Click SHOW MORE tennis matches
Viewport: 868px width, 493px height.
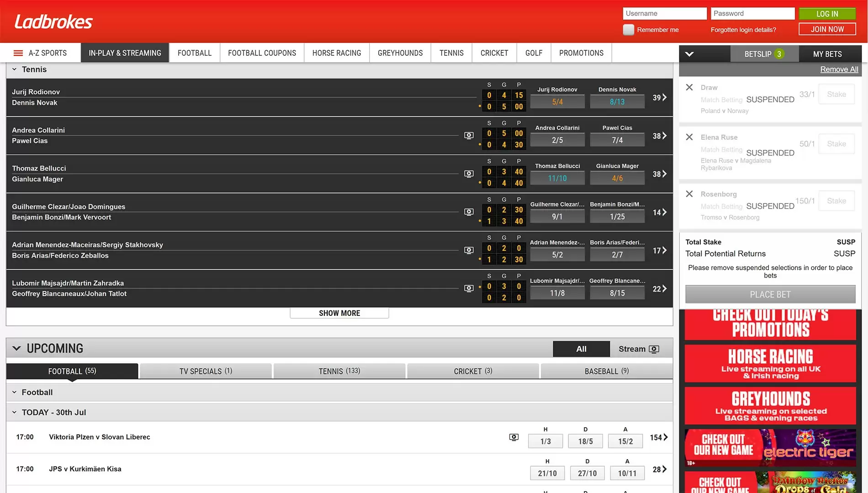coord(339,313)
